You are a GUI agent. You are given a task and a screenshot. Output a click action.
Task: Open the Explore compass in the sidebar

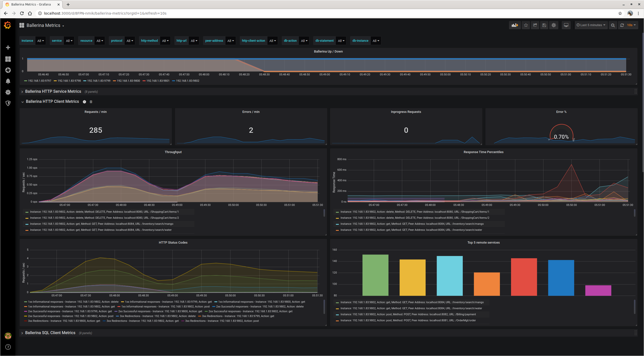coord(8,70)
